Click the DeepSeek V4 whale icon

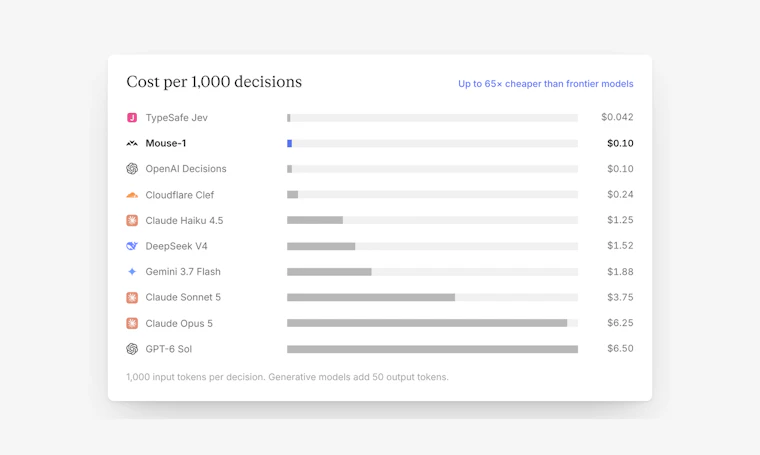pyautogui.click(x=132, y=246)
